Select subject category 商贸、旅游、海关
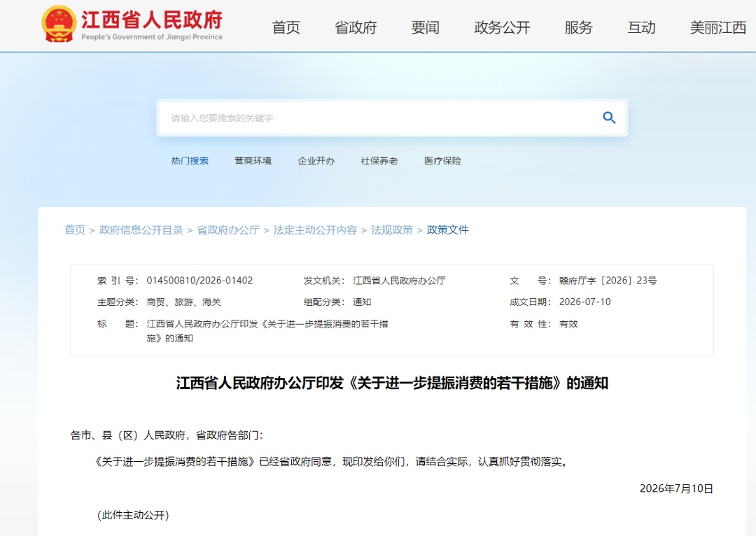The height and width of the screenshot is (536, 756). 183,302
